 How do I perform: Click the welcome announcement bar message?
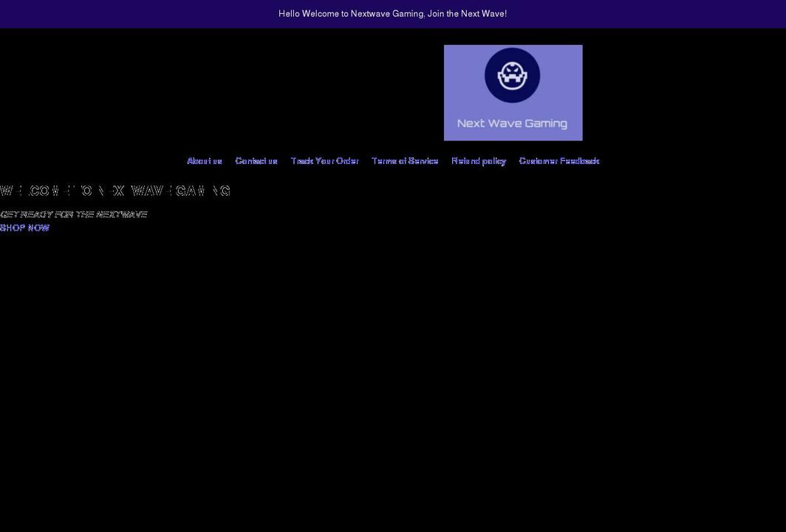393,12
